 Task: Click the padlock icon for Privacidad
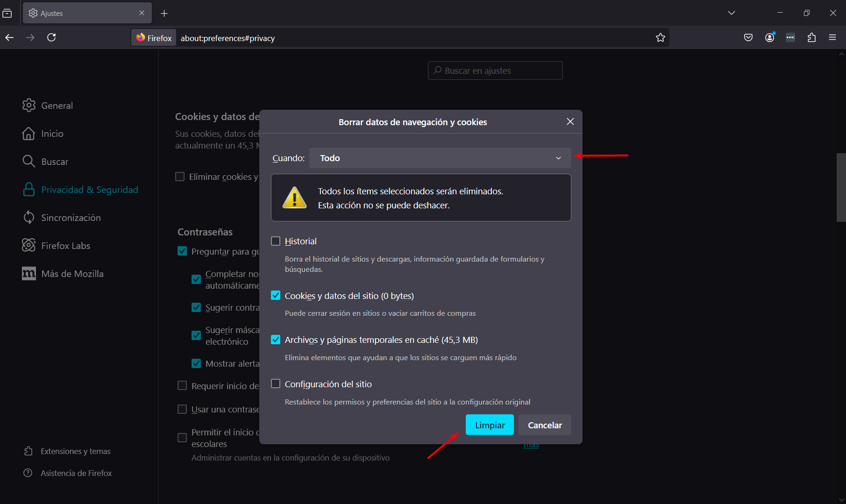(x=29, y=189)
